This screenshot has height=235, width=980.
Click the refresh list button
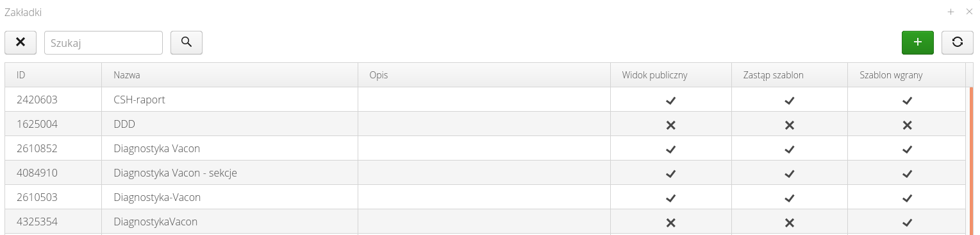tap(958, 42)
